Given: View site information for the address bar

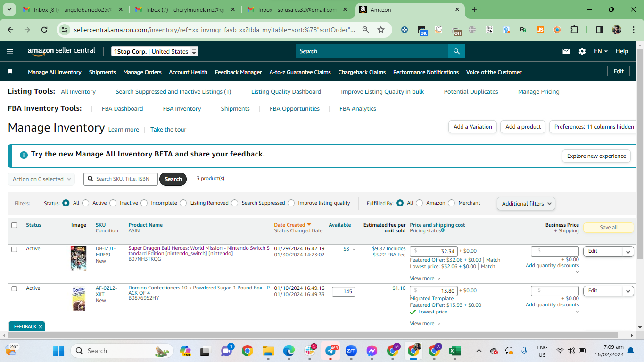Looking at the screenshot, I should [65, 30].
